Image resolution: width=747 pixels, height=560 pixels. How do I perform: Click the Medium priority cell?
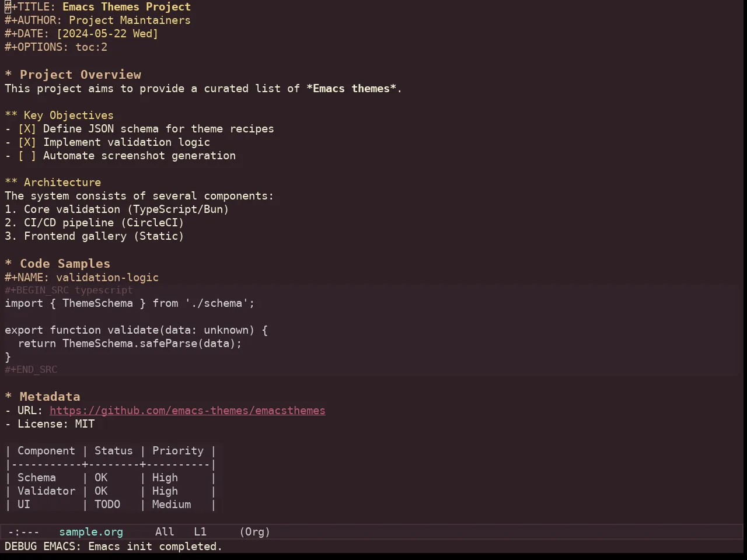172,505
